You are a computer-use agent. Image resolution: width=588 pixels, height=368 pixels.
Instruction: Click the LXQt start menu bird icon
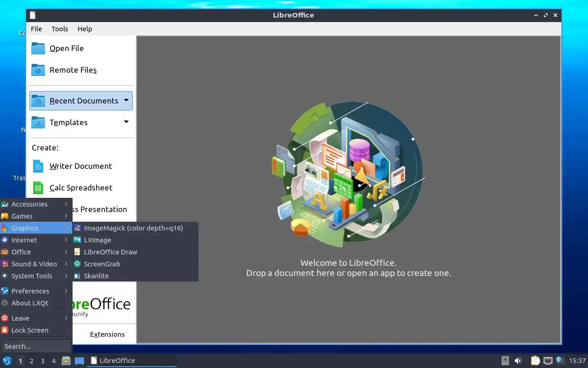(x=7, y=361)
